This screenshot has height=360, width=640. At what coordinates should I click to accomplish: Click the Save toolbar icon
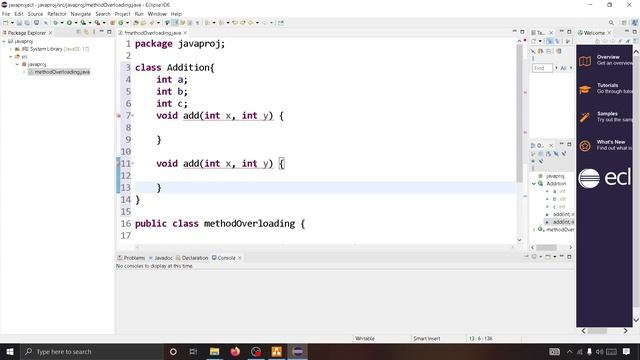tap(19, 23)
